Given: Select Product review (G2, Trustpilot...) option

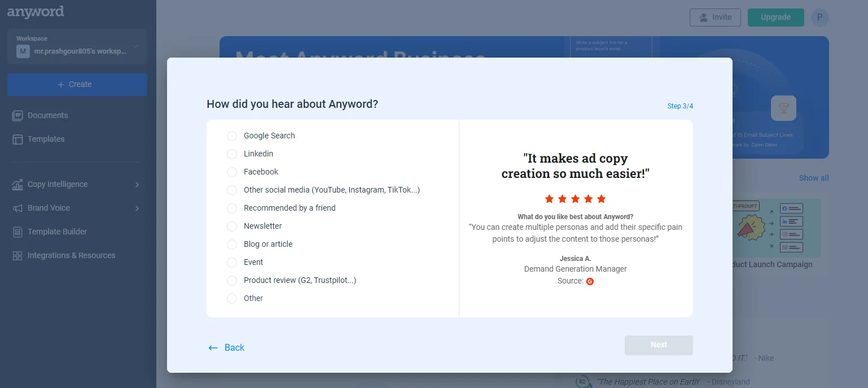Looking at the screenshot, I should point(232,281).
